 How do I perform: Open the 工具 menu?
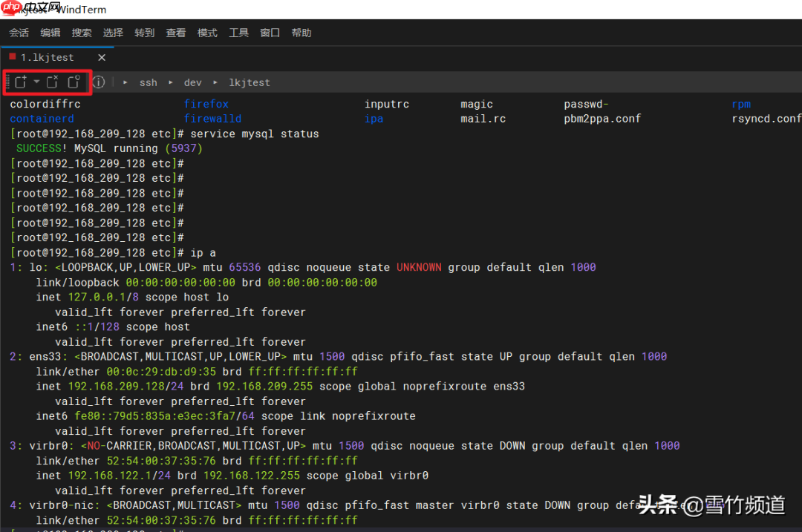tap(239, 33)
